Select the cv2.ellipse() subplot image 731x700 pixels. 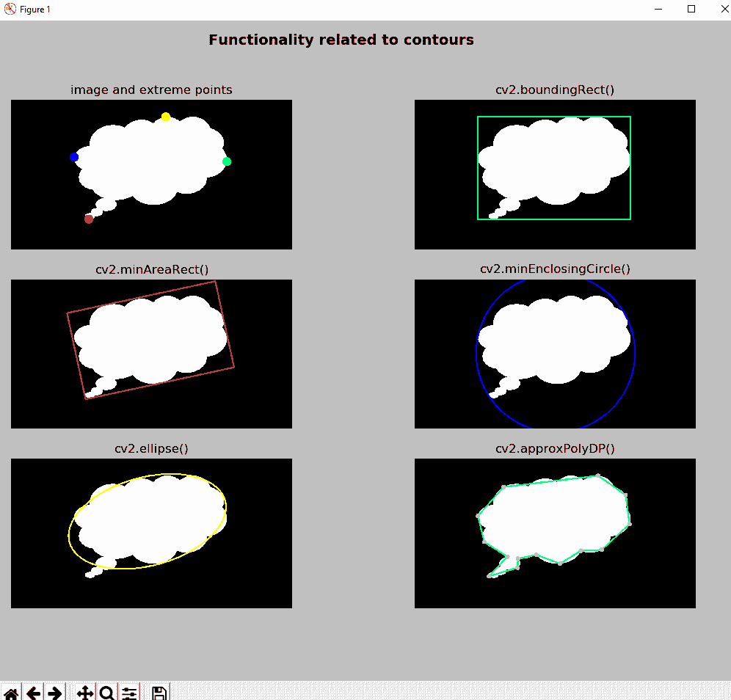coord(151,533)
